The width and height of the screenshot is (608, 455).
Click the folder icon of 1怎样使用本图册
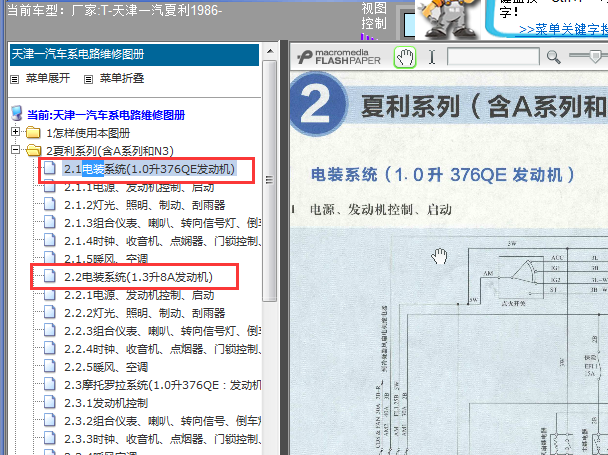click(33, 133)
